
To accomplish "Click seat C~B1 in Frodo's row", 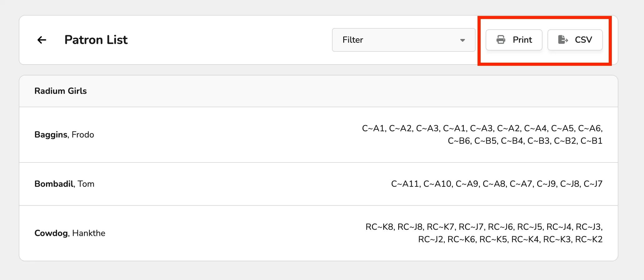I will (592, 141).
